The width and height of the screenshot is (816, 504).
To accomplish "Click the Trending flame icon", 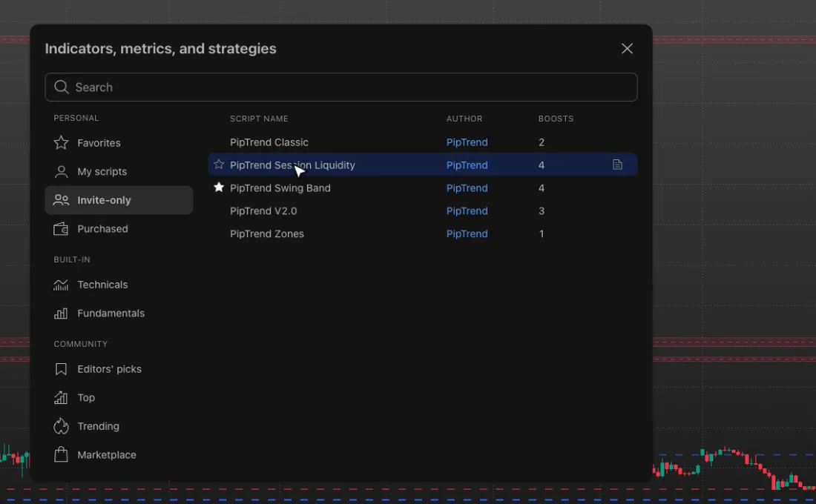I will (x=61, y=426).
